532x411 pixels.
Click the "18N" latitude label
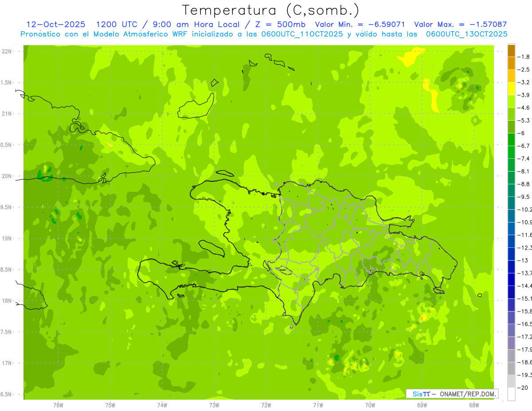coord(7,301)
